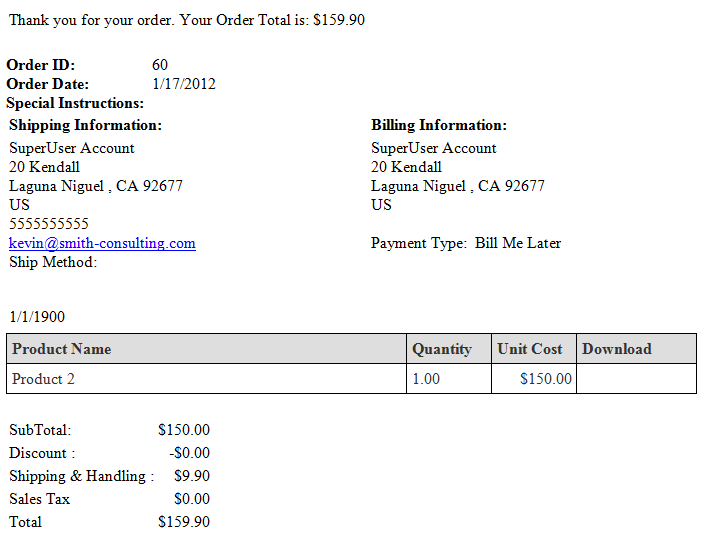This screenshot has height=535, width=702.
Task: Click the order date 1/17/2012
Action: click(x=184, y=84)
